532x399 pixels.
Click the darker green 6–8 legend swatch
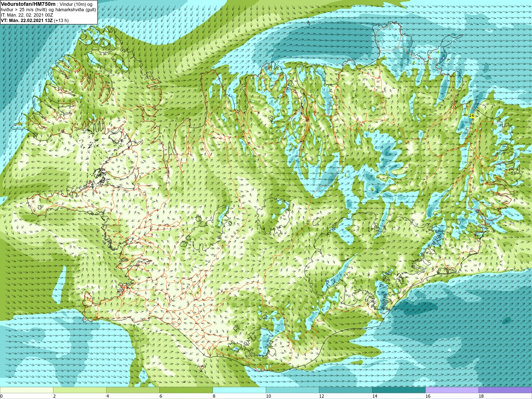[x=186, y=390]
